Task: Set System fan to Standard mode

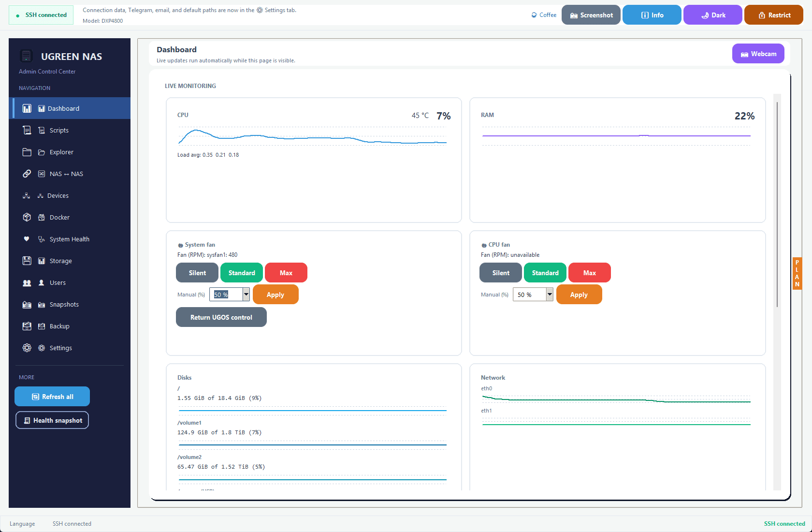Action: 242,273
